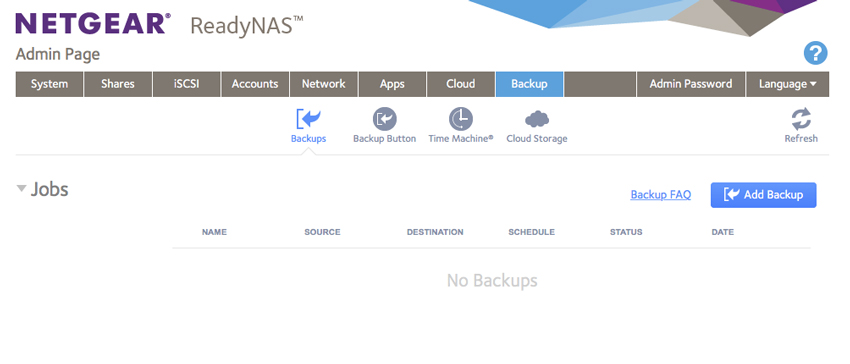Click the Jobs section heading
The image size is (850, 364).
tap(49, 189)
